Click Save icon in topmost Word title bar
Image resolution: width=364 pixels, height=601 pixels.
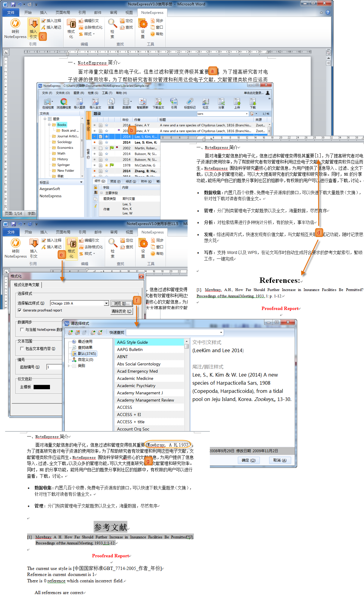[13, 4]
